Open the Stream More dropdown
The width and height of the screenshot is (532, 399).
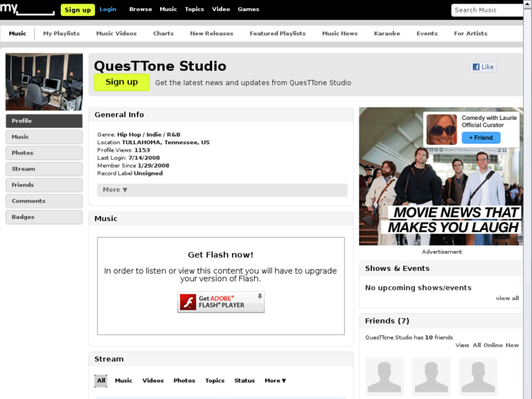[x=275, y=381]
